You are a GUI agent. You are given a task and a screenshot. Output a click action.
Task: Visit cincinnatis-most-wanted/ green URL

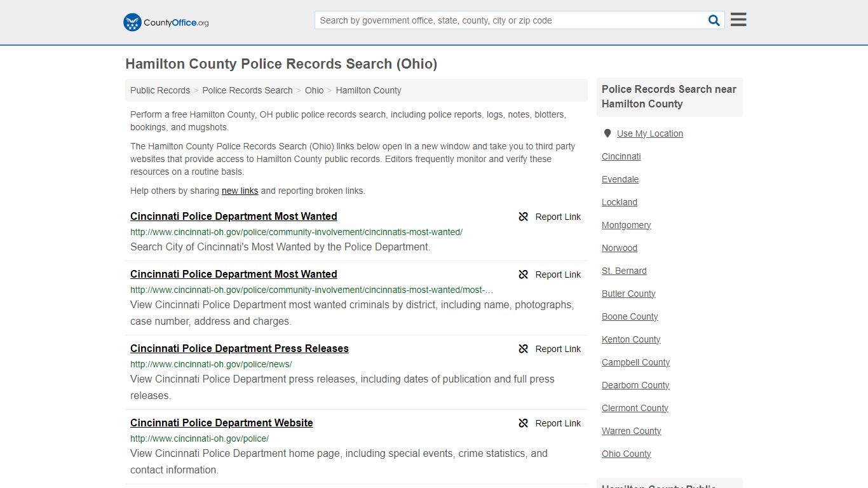(x=296, y=232)
